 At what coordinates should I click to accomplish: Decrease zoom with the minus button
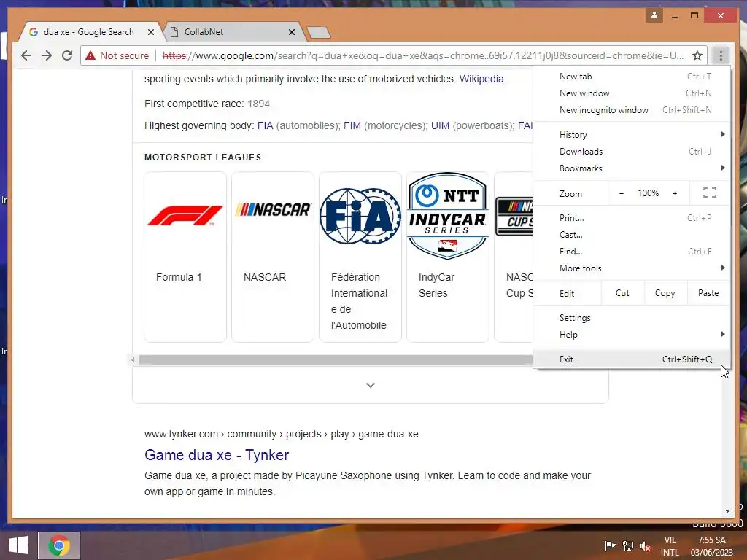pyautogui.click(x=622, y=193)
